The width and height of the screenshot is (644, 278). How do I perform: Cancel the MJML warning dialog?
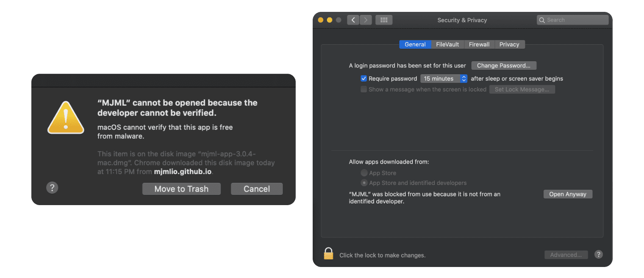257,189
